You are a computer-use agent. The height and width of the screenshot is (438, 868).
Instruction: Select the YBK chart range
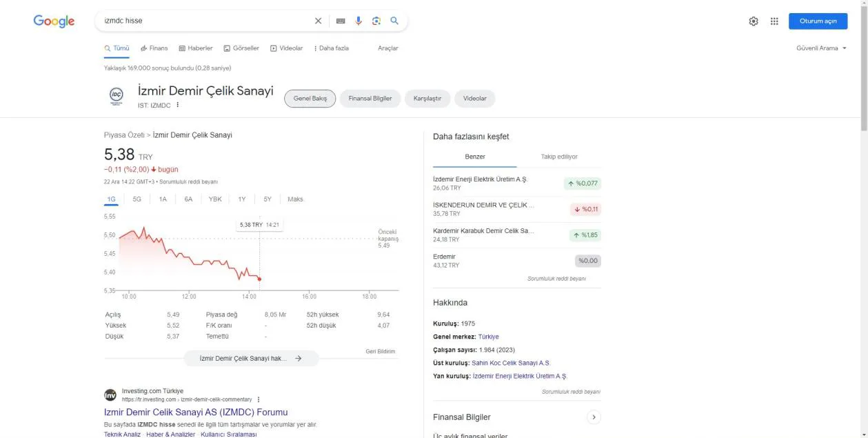[215, 199]
